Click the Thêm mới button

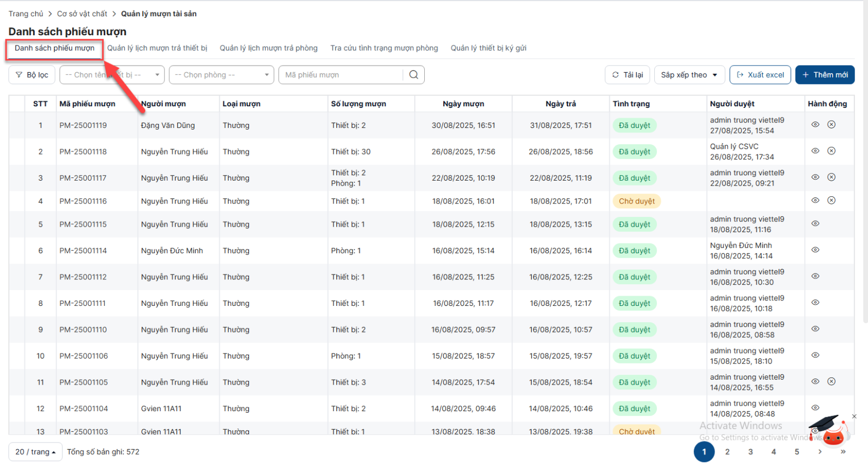point(825,75)
